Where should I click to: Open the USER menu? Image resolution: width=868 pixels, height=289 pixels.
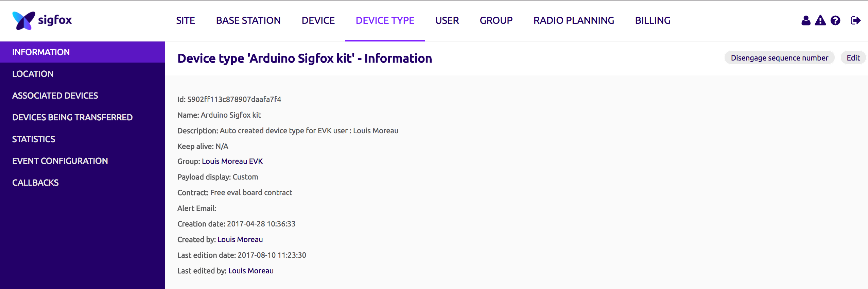coord(447,20)
